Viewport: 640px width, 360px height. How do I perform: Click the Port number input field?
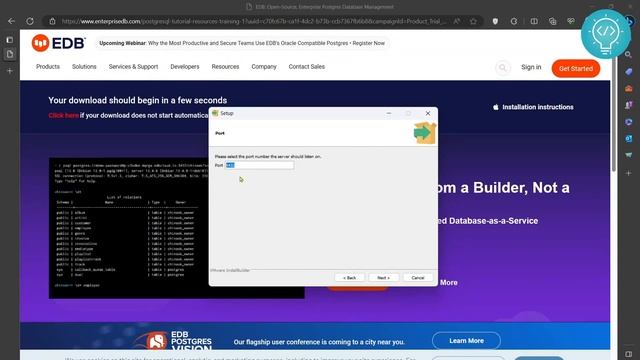point(260,165)
